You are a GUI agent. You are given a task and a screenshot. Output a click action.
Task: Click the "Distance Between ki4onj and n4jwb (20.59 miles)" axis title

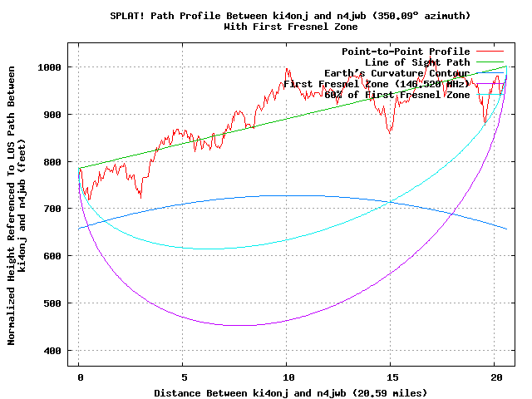click(290, 393)
